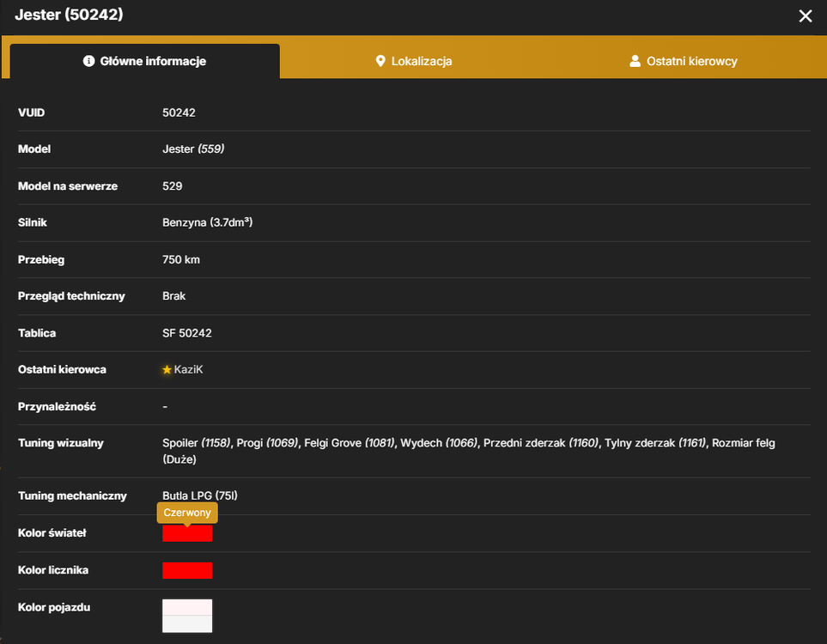Click Wydech (1066) tuning entry
The width and height of the screenshot is (827, 644).
tap(439, 443)
